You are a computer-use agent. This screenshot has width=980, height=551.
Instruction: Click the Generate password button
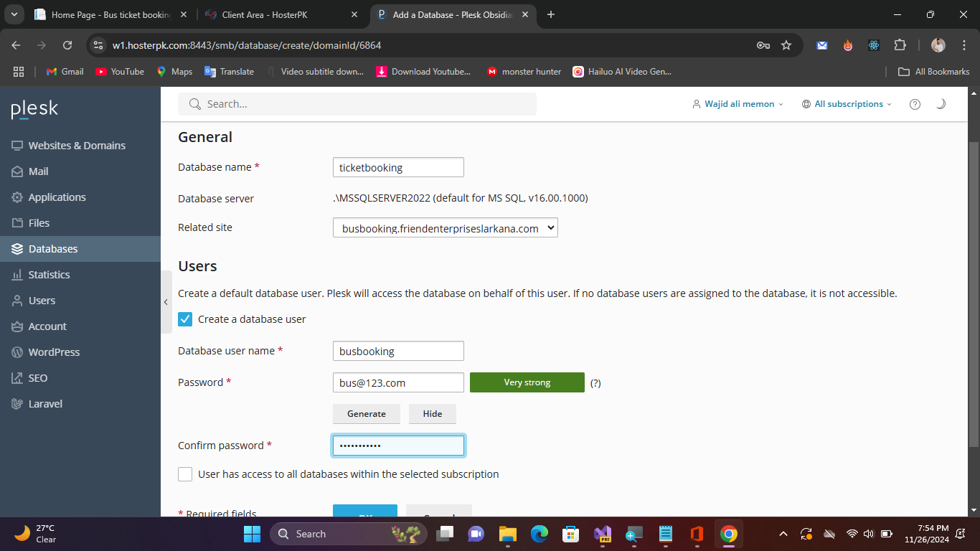[x=366, y=414]
